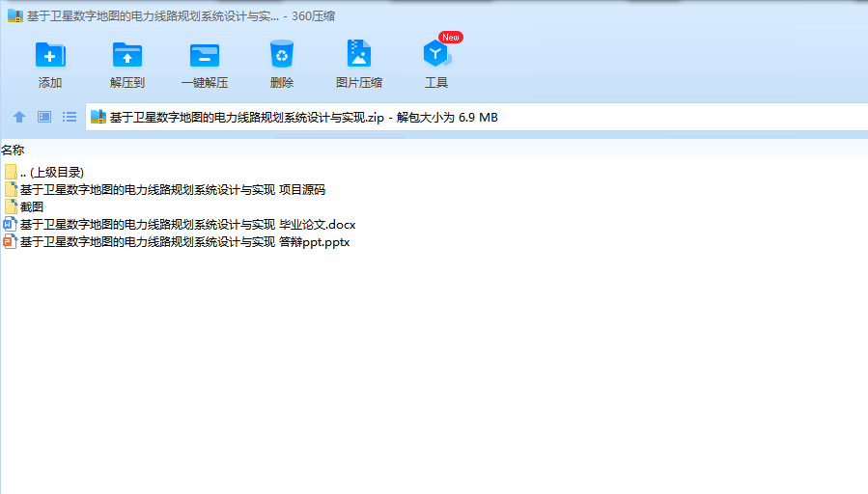The width and height of the screenshot is (868, 494).
Task: Go up one level with the blue arrow
Action: point(19,117)
